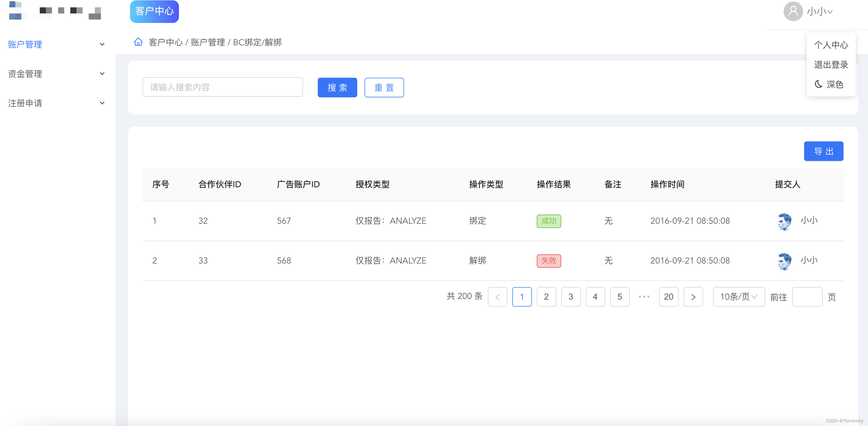868x426 pixels.
Task: Click the pagination ellipsis to skip pages
Action: [644, 297]
